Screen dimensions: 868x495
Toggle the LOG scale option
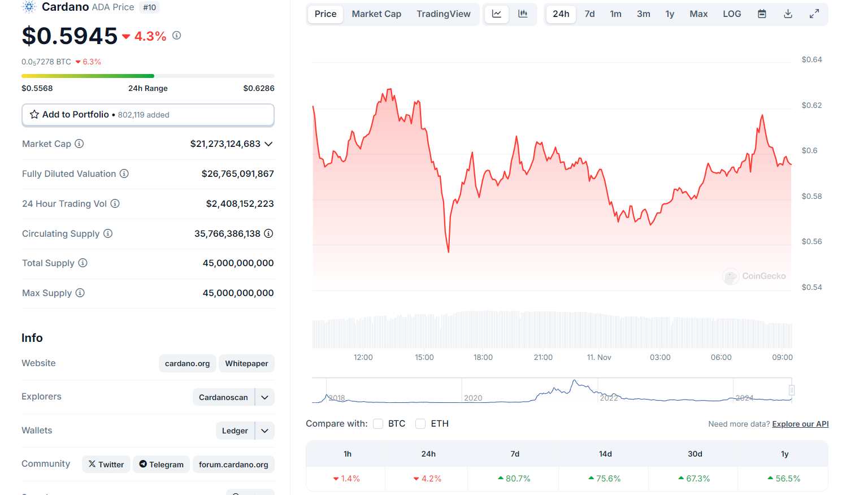point(732,14)
